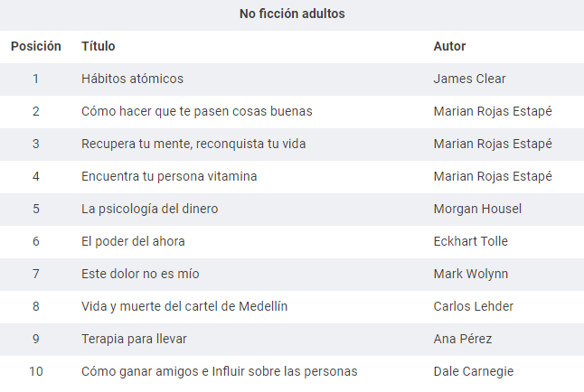
Task: Select 'La psicología del dinero' row title
Action: point(149,209)
